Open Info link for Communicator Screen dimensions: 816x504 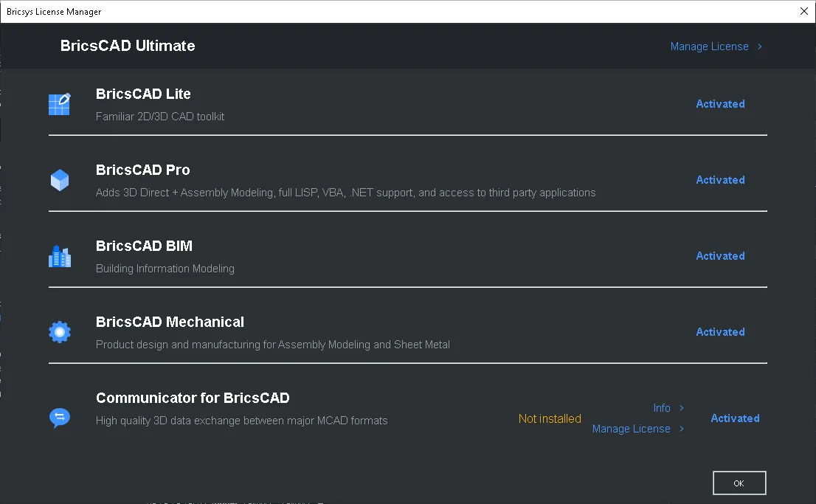coord(662,407)
